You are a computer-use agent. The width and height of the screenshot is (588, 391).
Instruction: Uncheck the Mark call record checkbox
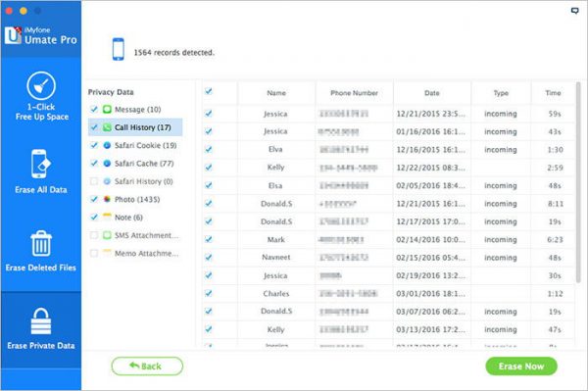(x=209, y=239)
